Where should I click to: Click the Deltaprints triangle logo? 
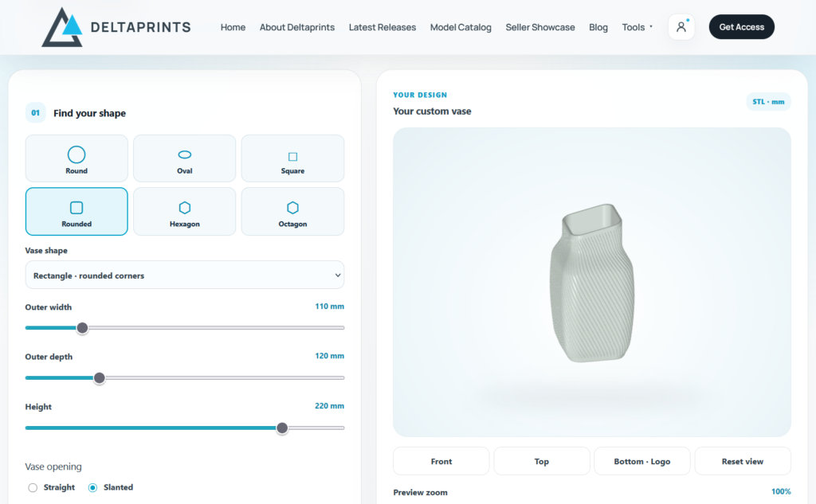point(62,27)
